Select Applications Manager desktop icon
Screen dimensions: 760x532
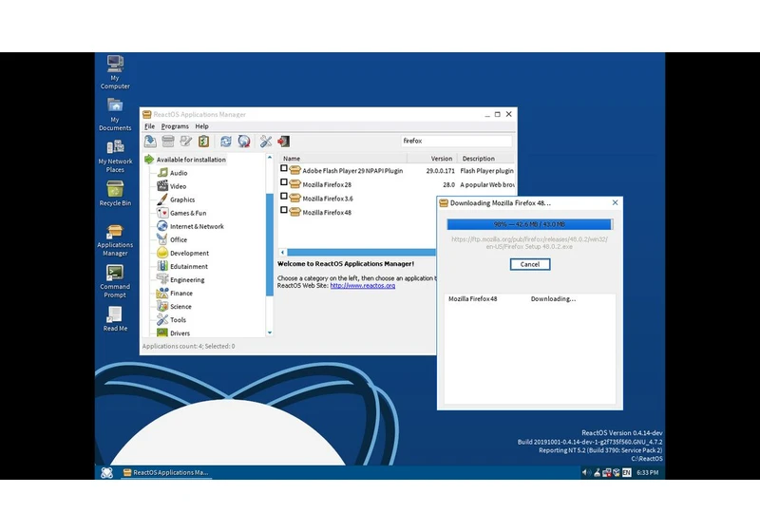tap(115, 239)
